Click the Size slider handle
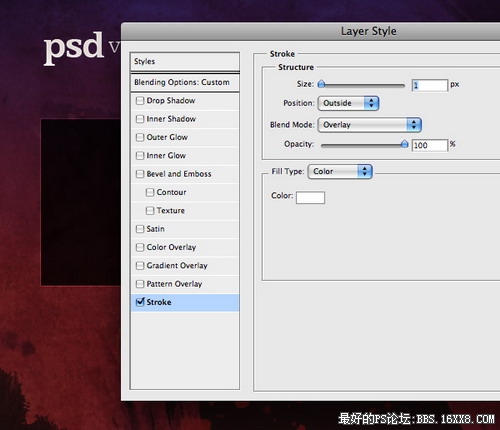The image size is (500, 430). [x=321, y=84]
